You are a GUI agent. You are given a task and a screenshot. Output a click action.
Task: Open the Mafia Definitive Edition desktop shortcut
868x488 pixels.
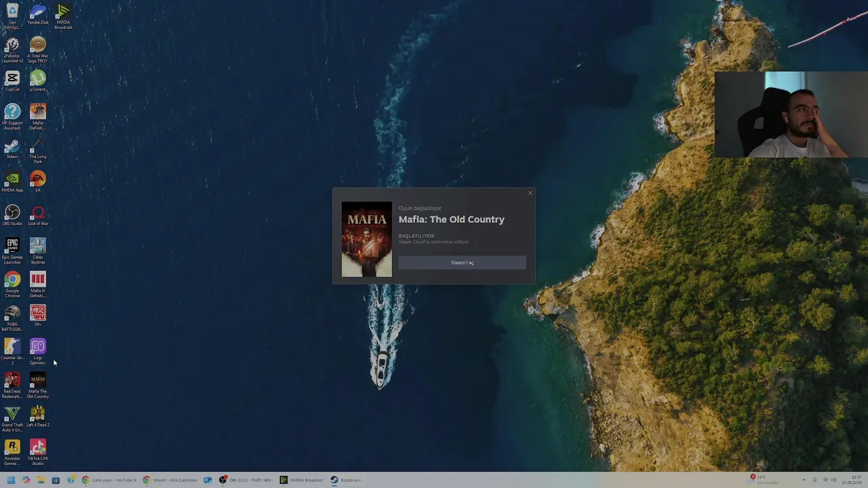tap(38, 117)
